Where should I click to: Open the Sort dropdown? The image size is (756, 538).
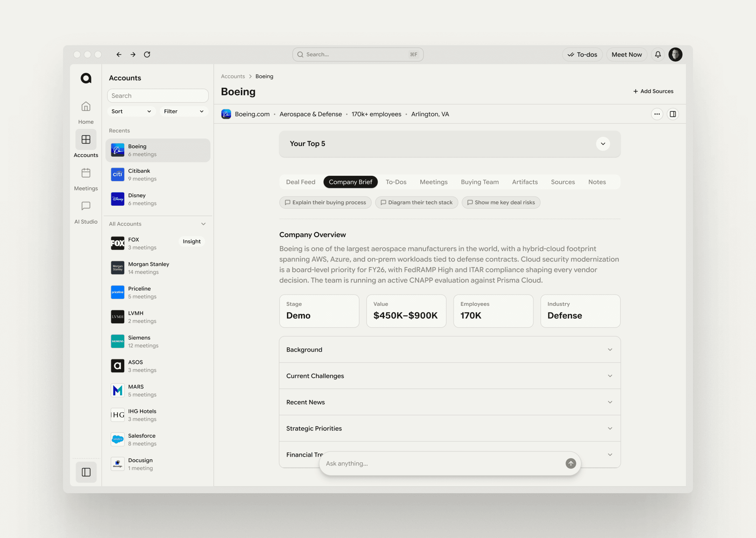[132, 111]
